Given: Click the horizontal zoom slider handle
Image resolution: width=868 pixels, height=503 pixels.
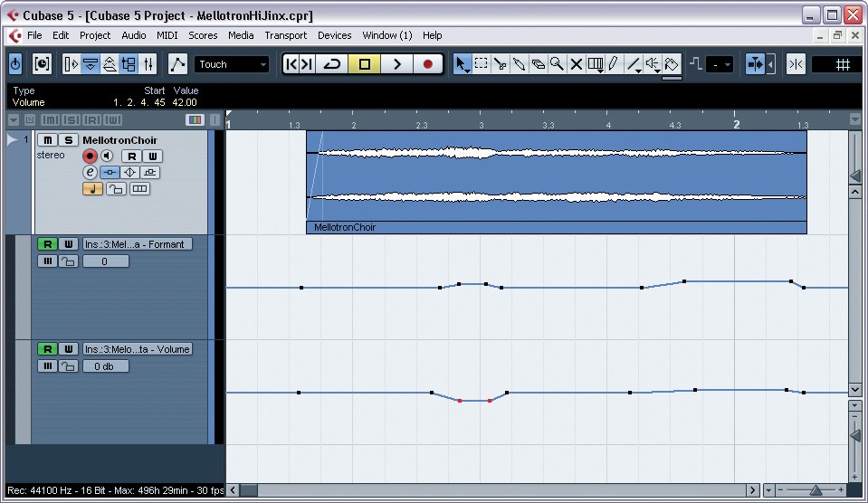Looking at the screenshot, I should (x=816, y=490).
